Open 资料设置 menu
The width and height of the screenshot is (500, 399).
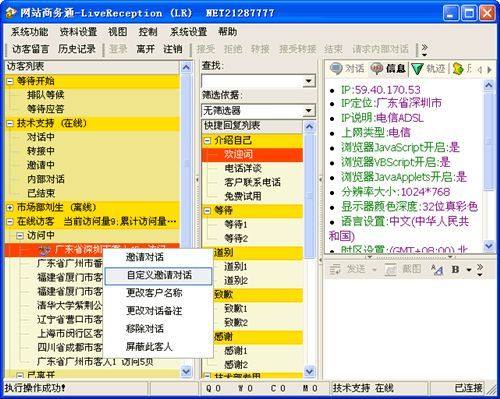(78, 32)
